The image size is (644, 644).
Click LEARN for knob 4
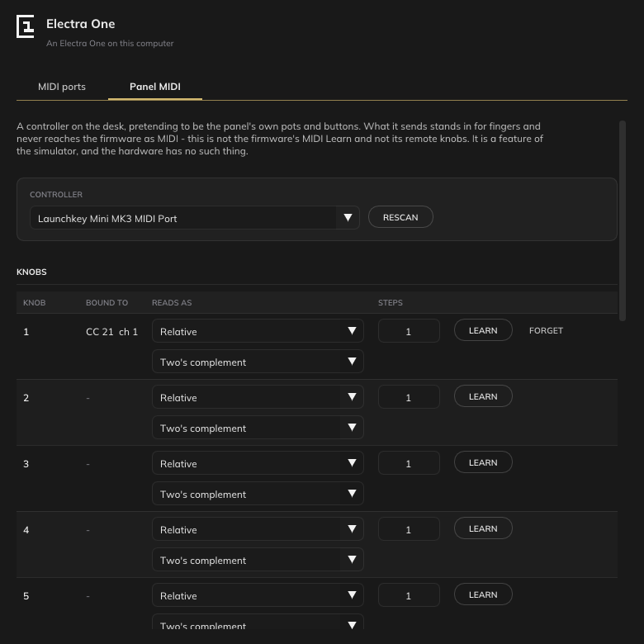pyautogui.click(x=483, y=528)
